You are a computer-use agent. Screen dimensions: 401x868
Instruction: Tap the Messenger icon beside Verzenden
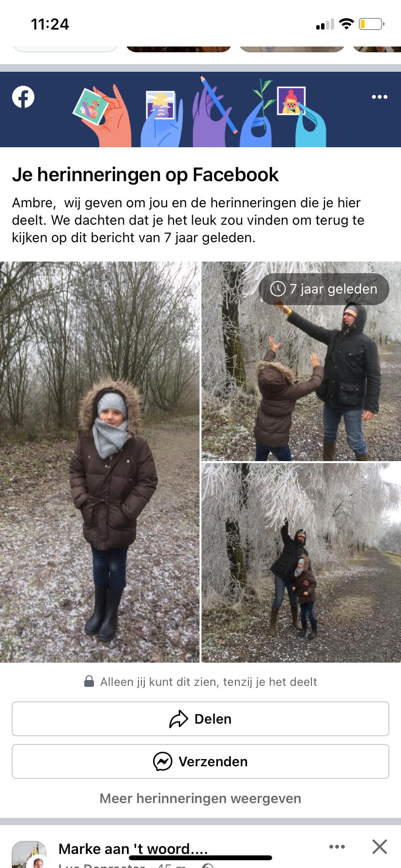[x=163, y=761]
